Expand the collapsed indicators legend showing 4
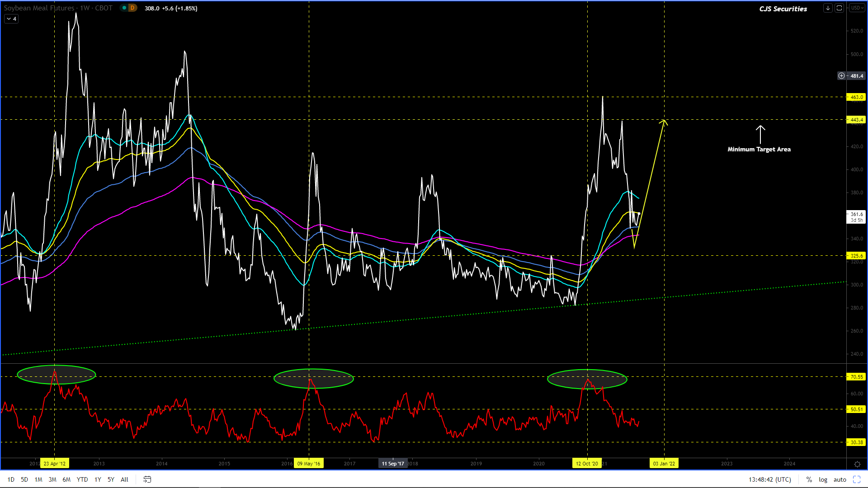The image size is (868, 488). [x=11, y=19]
